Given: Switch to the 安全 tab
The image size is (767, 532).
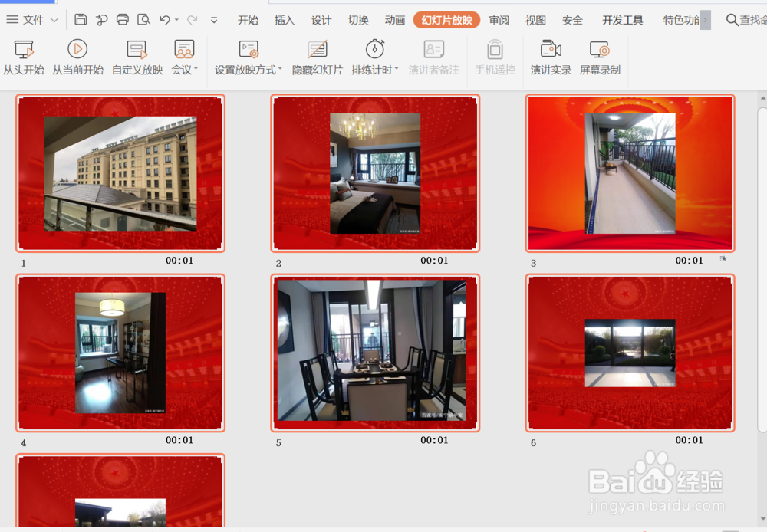Looking at the screenshot, I should pyautogui.click(x=572, y=20).
